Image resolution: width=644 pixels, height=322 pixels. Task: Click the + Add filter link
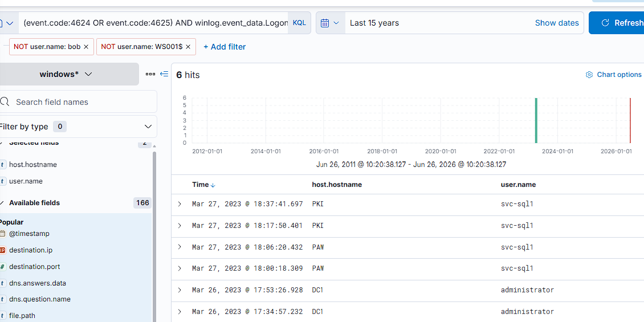225,47
